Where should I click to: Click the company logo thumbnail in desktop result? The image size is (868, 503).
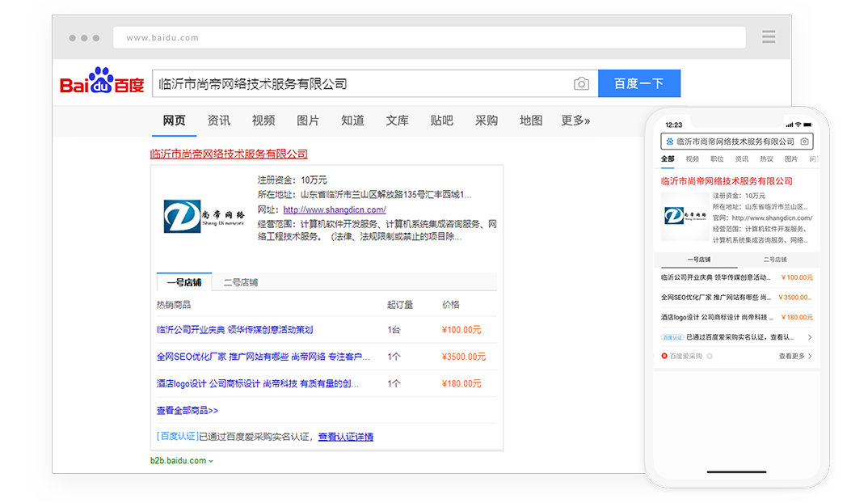[204, 216]
